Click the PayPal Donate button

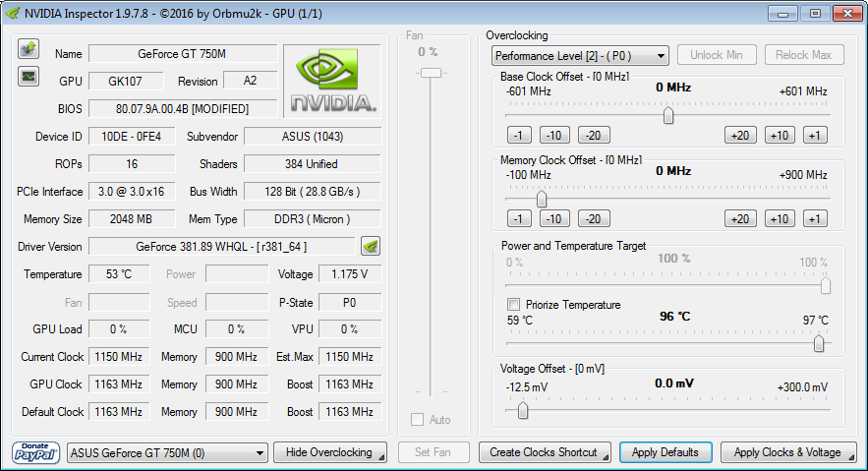tap(35, 452)
